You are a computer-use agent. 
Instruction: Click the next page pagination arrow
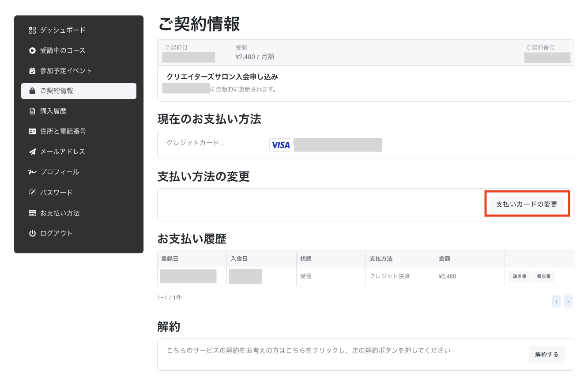pyautogui.click(x=568, y=301)
